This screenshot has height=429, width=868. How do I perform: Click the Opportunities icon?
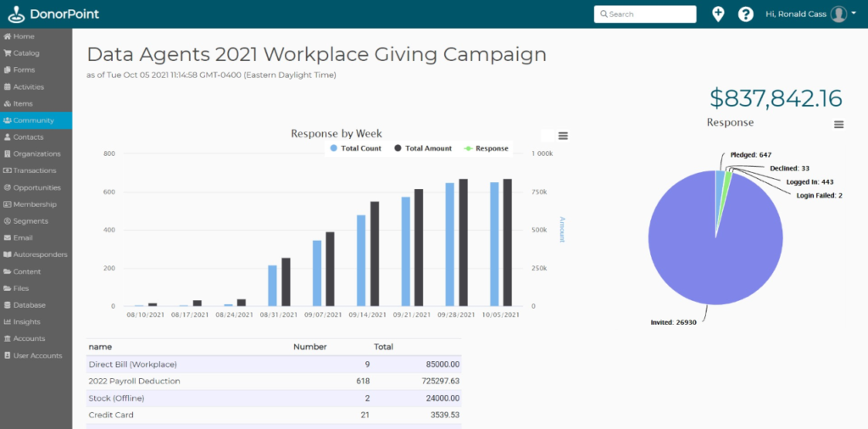tap(7, 187)
